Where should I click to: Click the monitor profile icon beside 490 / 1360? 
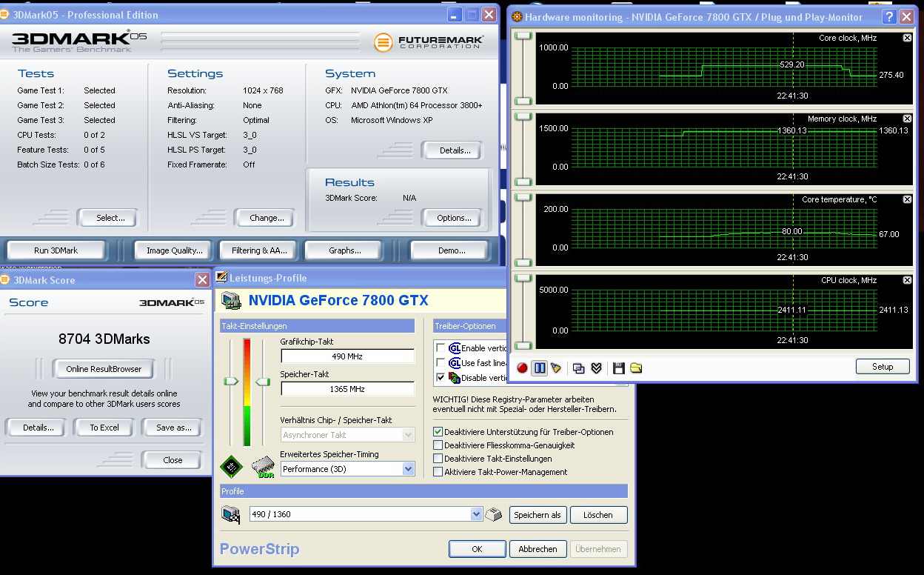pos(232,514)
